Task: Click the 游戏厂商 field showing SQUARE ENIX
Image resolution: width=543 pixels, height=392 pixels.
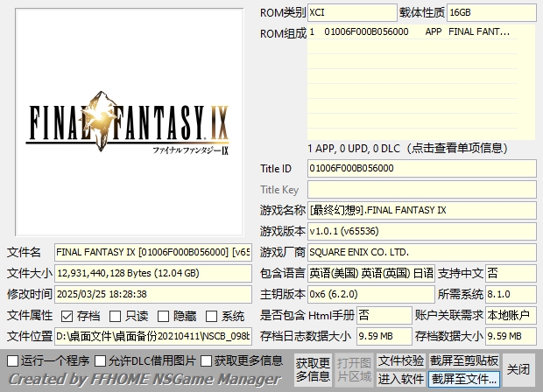Action: [x=422, y=252]
